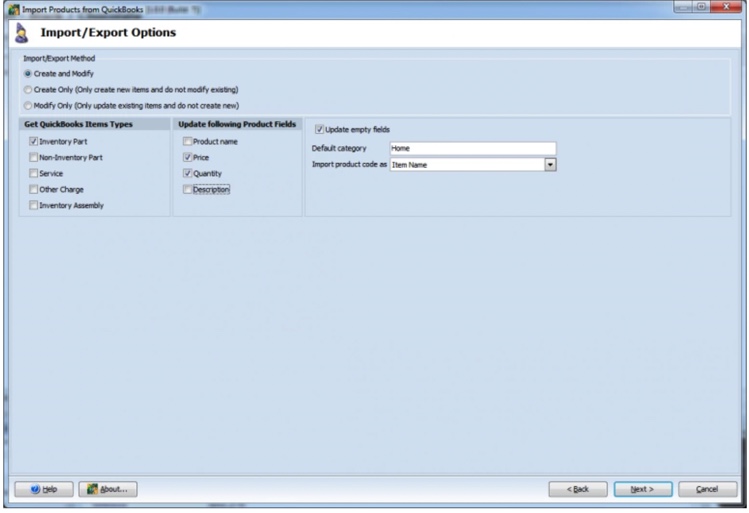Uncheck the Price field option
The width and height of the screenshot is (749, 513).
click(x=187, y=157)
